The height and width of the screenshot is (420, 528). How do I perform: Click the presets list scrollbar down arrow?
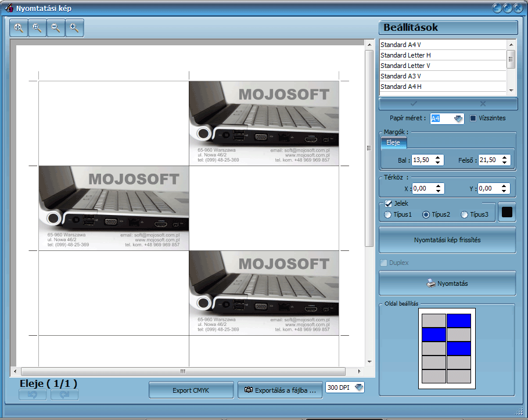511,90
